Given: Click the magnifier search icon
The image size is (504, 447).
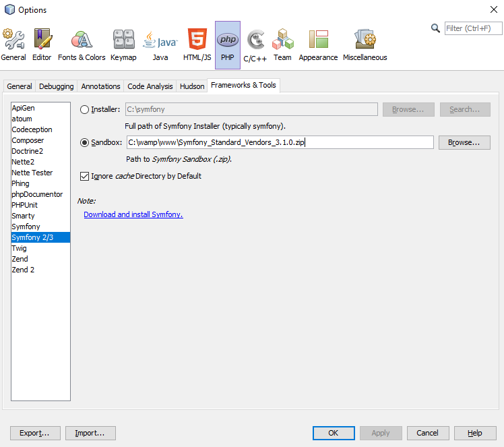Looking at the screenshot, I should (x=435, y=28).
